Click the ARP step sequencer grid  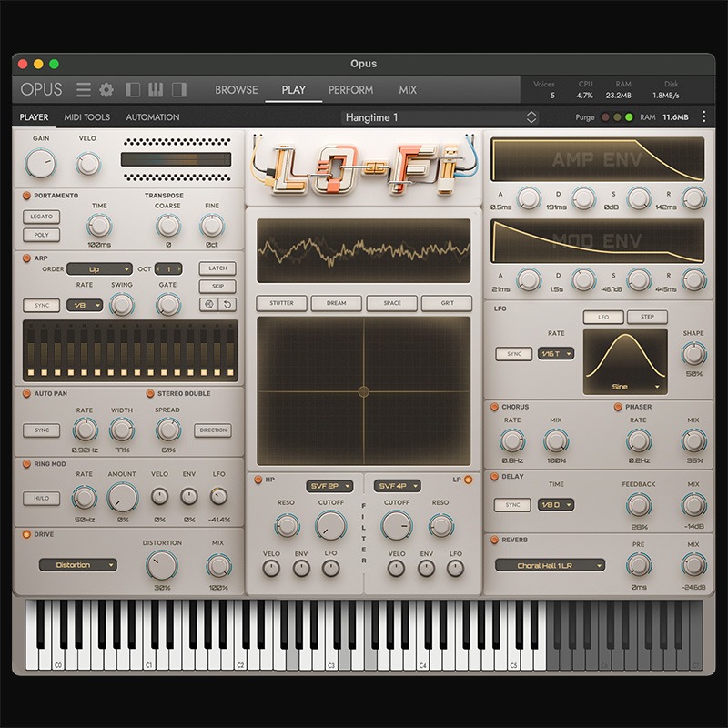(x=130, y=350)
